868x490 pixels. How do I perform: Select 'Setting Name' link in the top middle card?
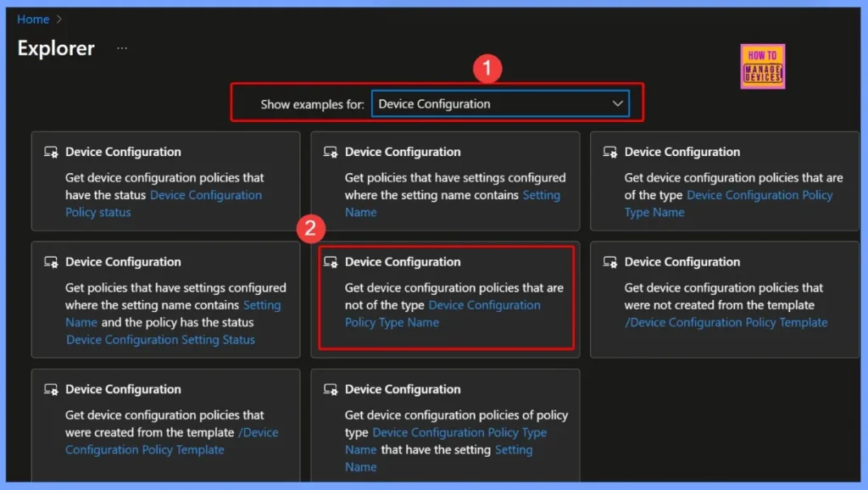pos(453,203)
